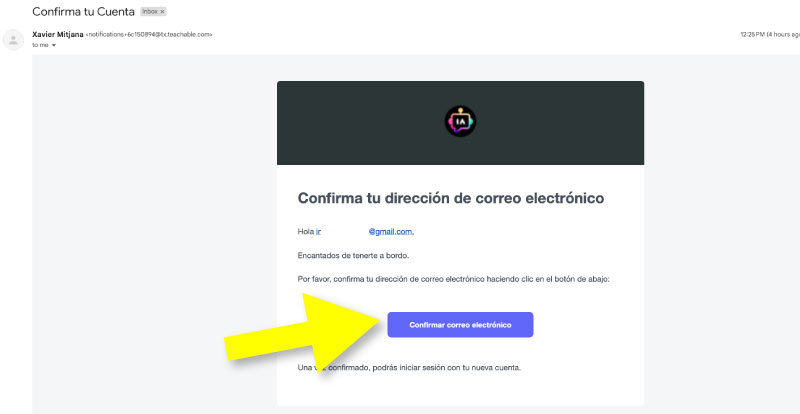This screenshot has width=800, height=414.
Task: Expand recipient details arrow beside "to me"
Action: (54, 45)
